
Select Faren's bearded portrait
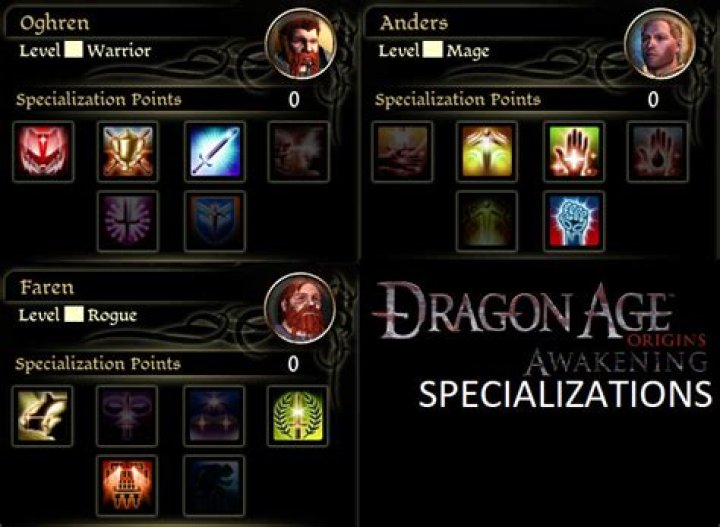coord(300,308)
